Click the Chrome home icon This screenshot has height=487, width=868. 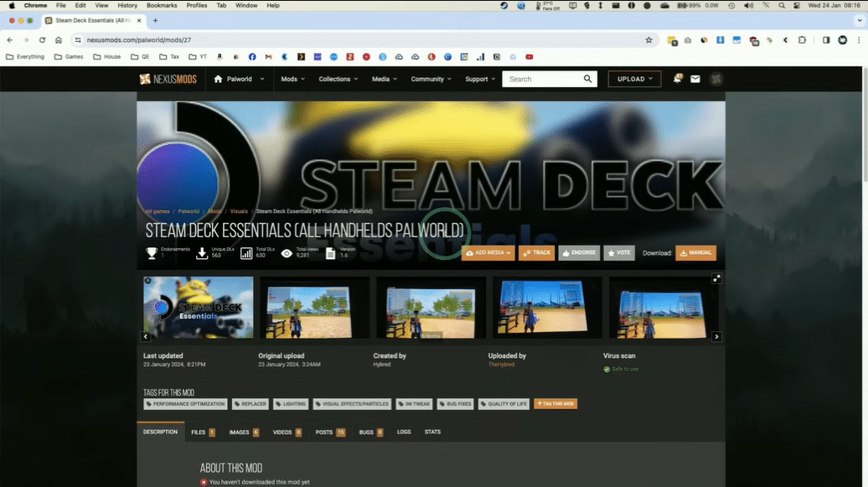[58, 39]
